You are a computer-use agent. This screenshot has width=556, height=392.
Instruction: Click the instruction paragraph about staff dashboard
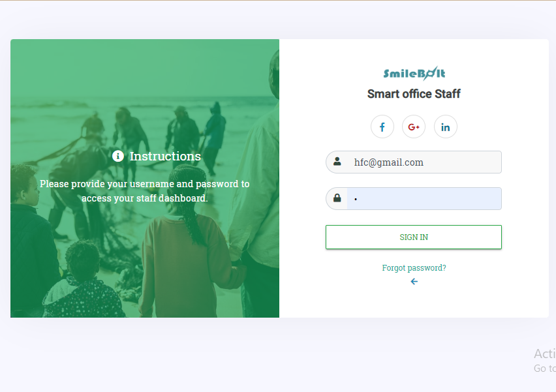[x=145, y=191]
